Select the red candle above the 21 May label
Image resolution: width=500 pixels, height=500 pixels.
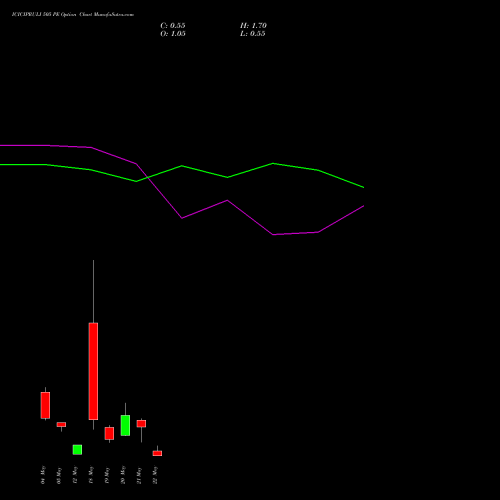pos(141,424)
